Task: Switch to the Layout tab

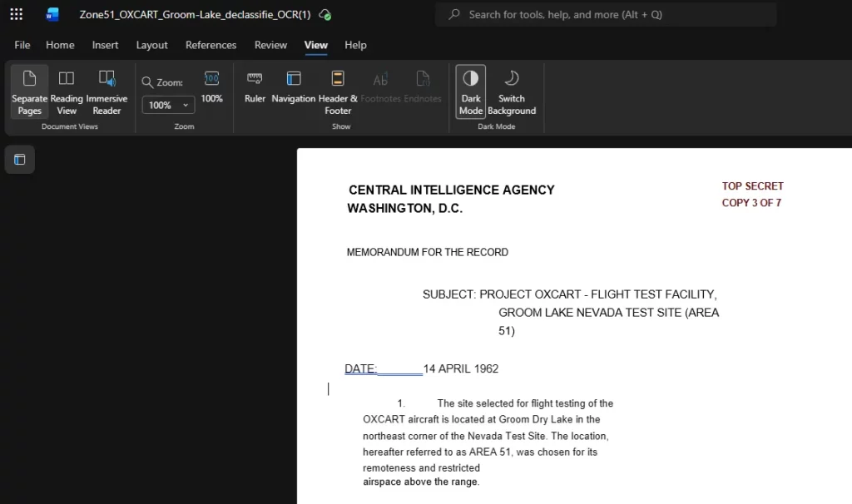Action: tap(151, 45)
